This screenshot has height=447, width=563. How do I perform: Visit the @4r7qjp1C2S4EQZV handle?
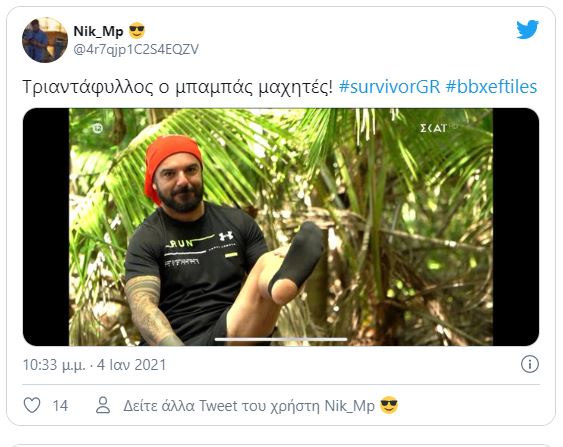point(136,50)
